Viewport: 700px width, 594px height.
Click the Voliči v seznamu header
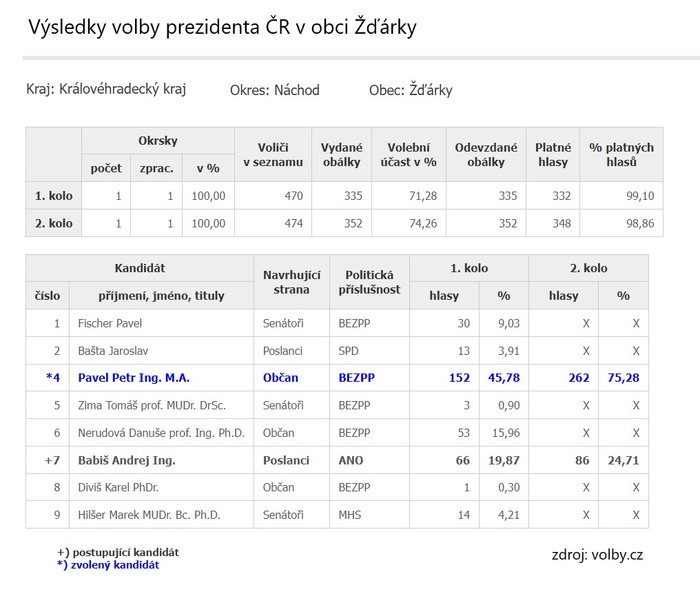tap(273, 154)
